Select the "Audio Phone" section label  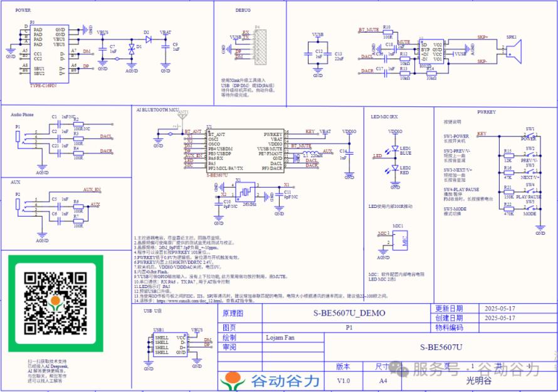click(x=22, y=115)
